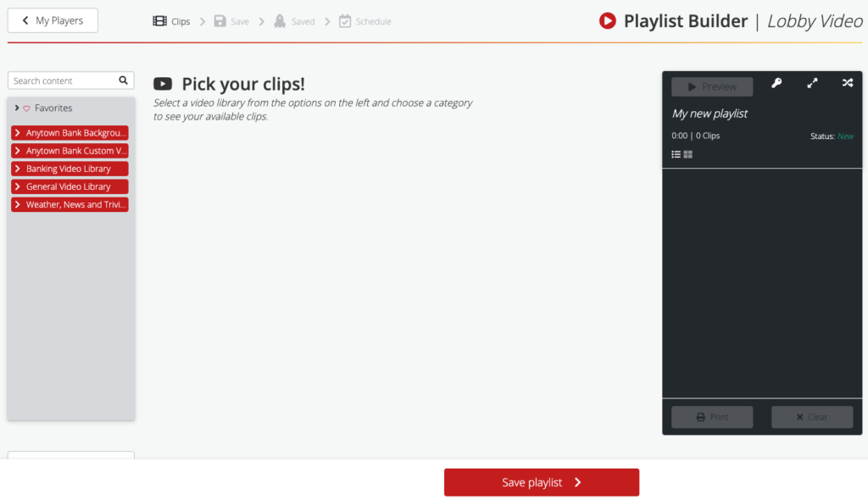
Task: Click the Search content input field
Action: [62, 81]
